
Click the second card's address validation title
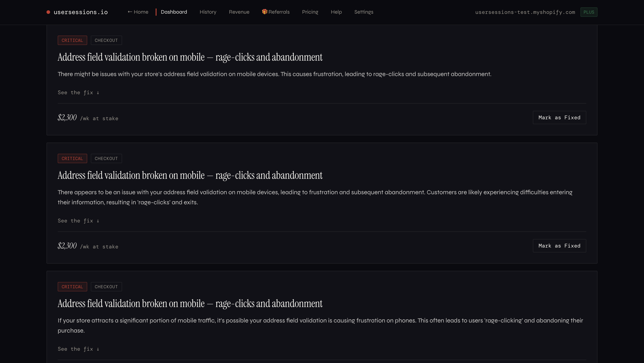pos(190,175)
